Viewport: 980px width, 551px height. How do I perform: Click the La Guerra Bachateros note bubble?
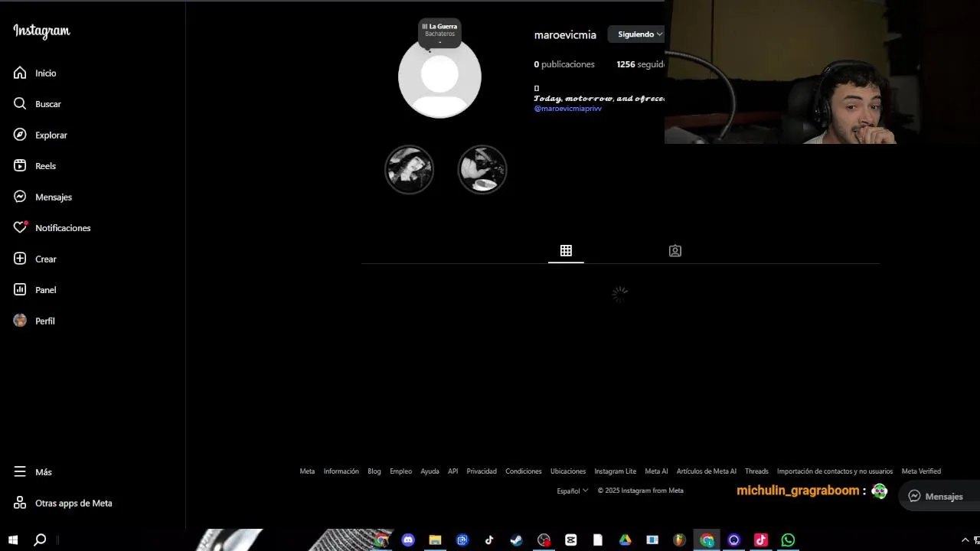(439, 31)
